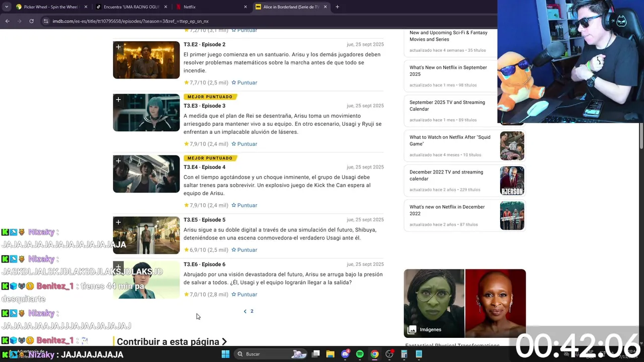Go to previous season with left chevron

pos(245,311)
